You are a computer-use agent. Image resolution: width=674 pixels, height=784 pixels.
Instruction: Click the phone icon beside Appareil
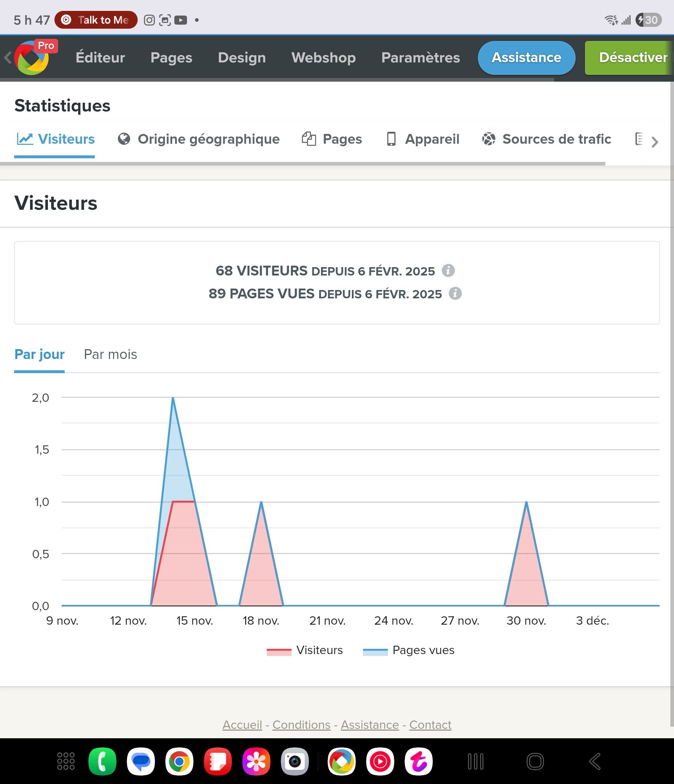[391, 139]
